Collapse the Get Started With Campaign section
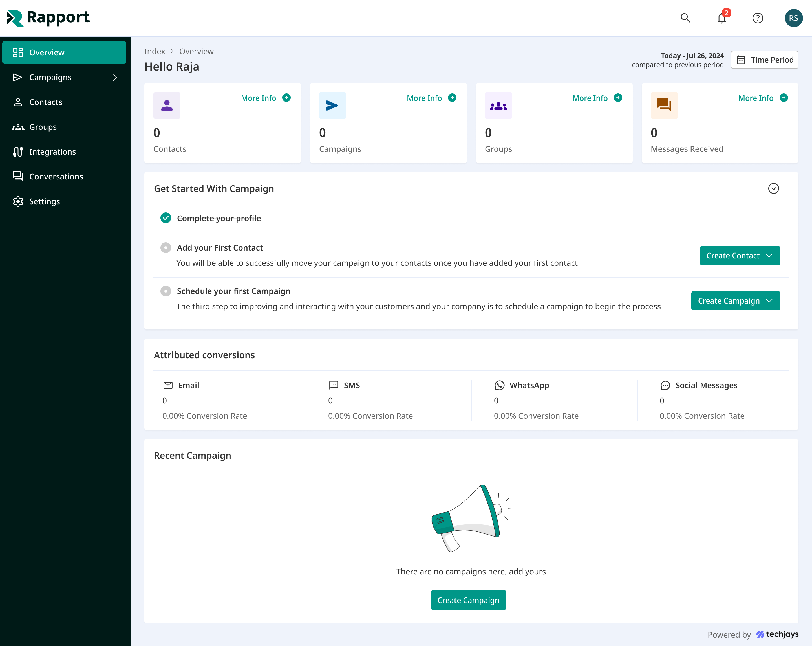 pos(773,188)
